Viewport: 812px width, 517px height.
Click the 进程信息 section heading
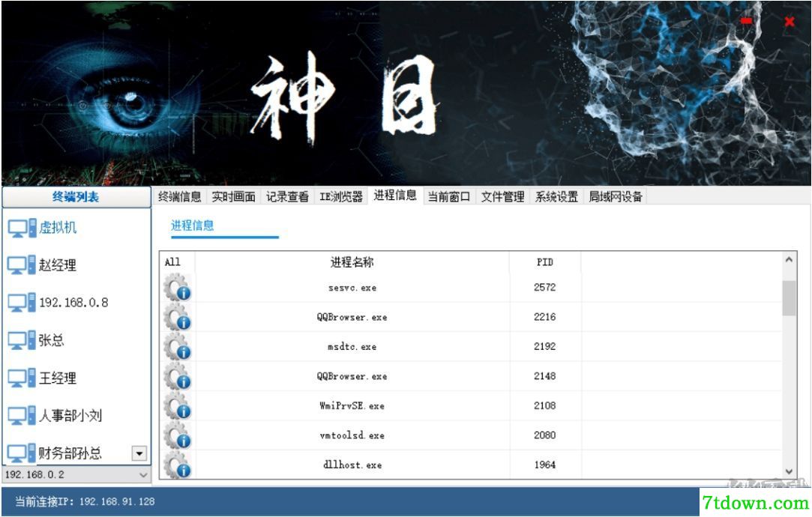click(x=192, y=226)
